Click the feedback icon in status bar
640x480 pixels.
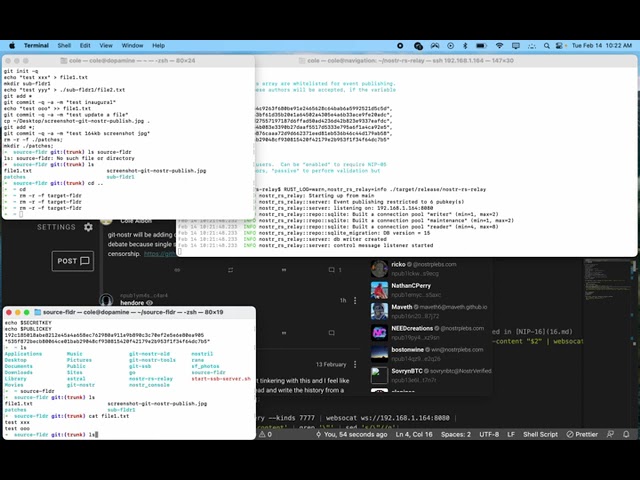(610, 434)
